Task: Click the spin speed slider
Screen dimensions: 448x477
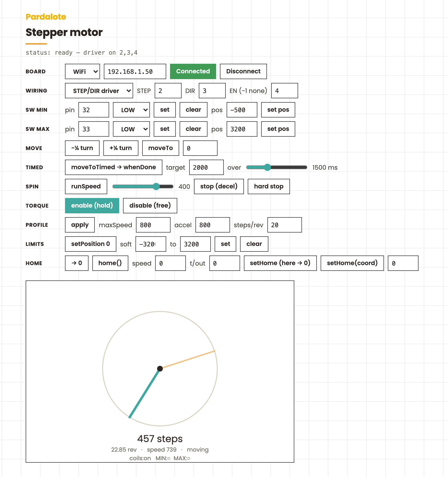Action: [x=143, y=187]
